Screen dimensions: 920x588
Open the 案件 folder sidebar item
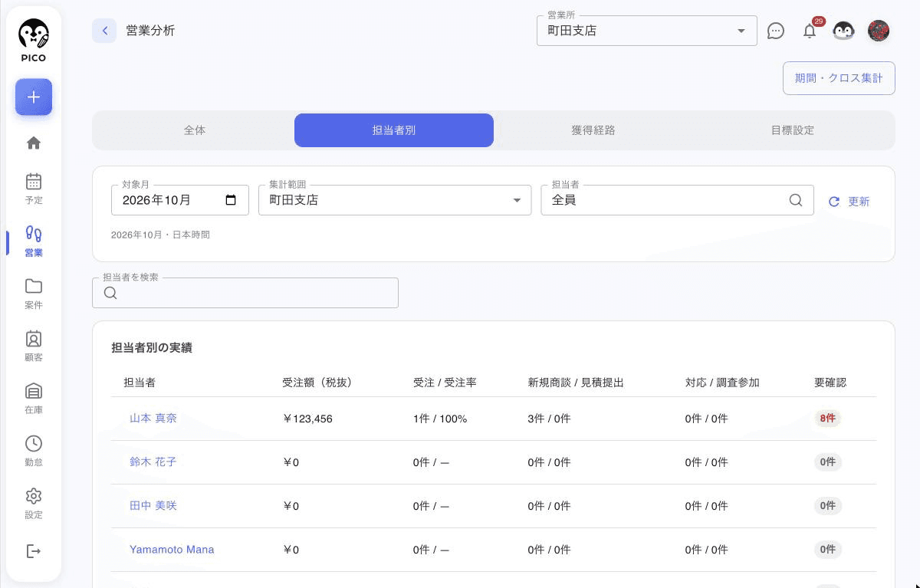[34, 294]
